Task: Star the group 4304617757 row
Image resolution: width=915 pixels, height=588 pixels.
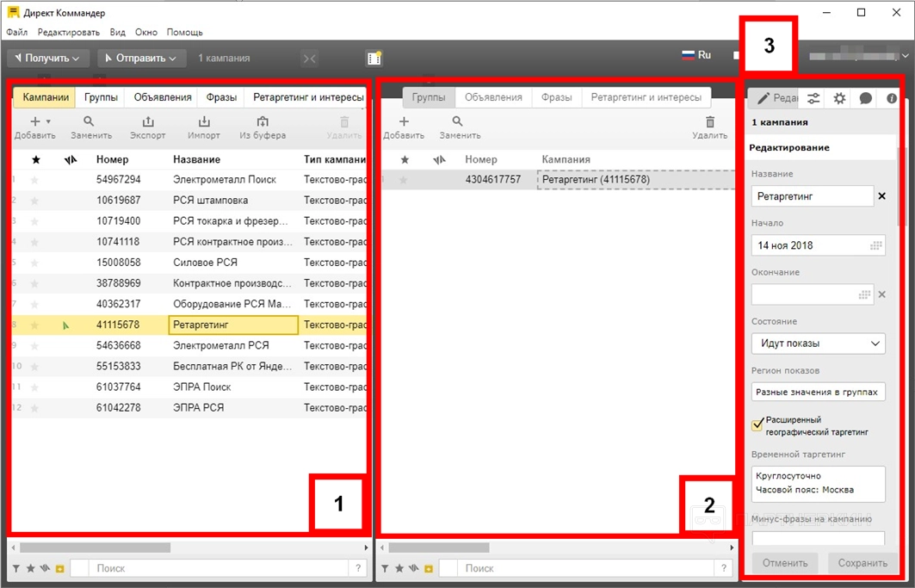Action: pos(403,180)
